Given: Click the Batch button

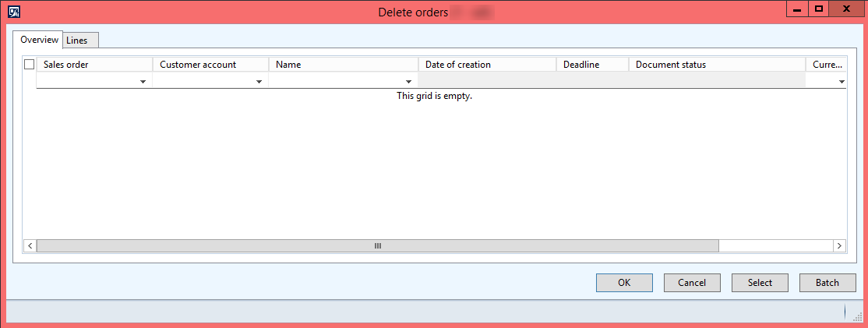Looking at the screenshot, I should [x=827, y=283].
